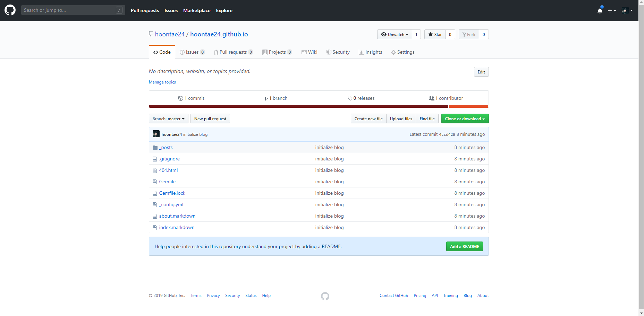This screenshot has height=316, width=644.
Task: Expand Clone or download dropdown
Action: tap(465, 119)
